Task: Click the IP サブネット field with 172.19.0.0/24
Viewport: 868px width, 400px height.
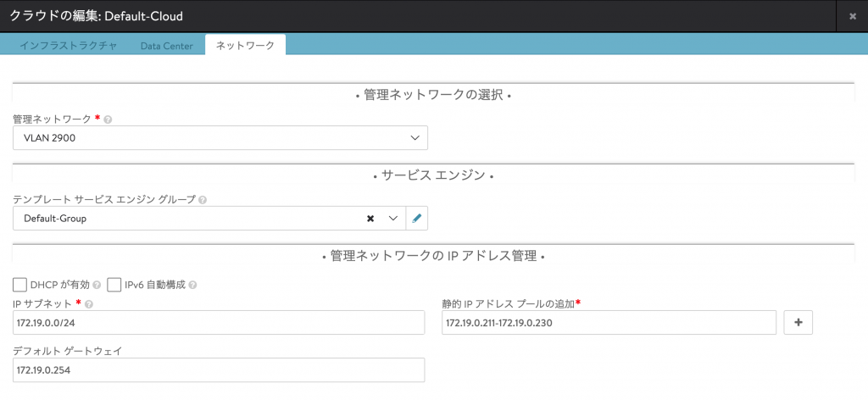Action: click(219, 323)
